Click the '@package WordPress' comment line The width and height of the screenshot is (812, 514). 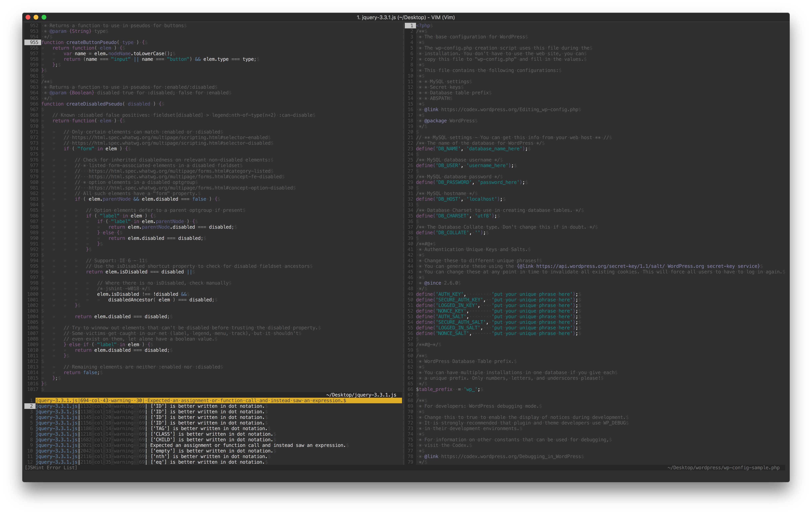449,120
